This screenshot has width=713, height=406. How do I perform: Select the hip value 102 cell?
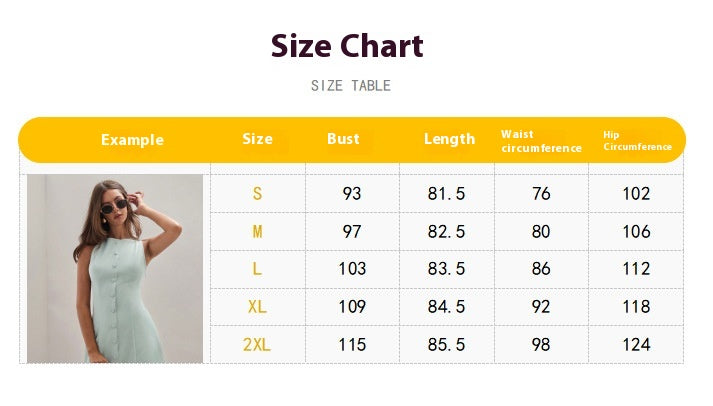pyautogui.click(x=636, y=194)
